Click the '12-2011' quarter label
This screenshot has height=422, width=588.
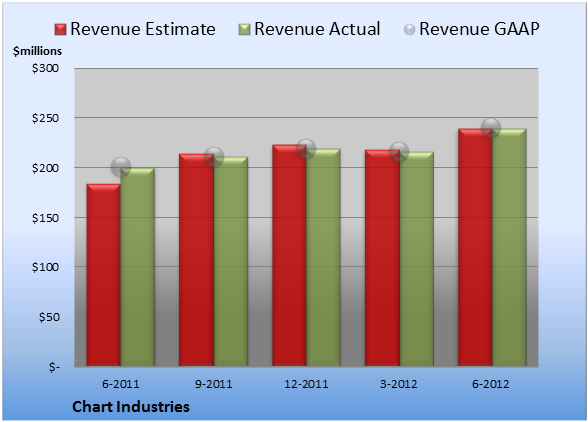(x=306, y=384)
